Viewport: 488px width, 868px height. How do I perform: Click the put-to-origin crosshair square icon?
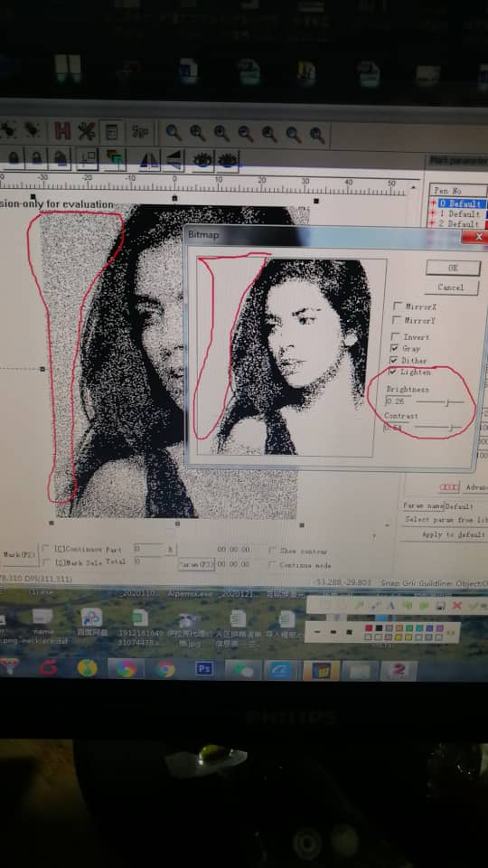88,159
